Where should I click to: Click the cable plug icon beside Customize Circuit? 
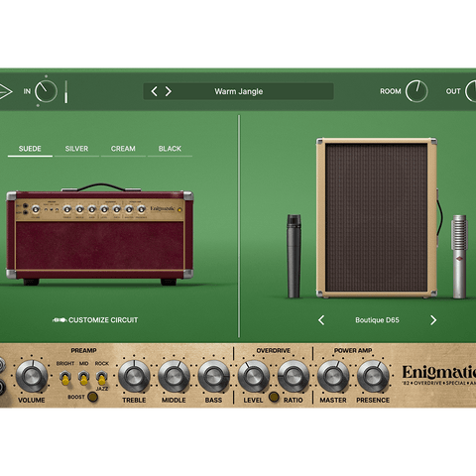[59, 320]
